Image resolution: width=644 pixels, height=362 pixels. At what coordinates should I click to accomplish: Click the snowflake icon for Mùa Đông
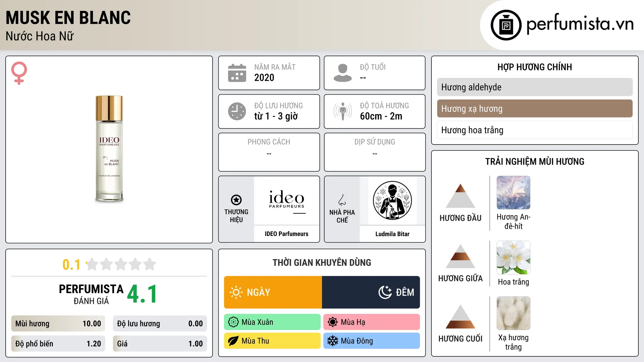(333, 341)
